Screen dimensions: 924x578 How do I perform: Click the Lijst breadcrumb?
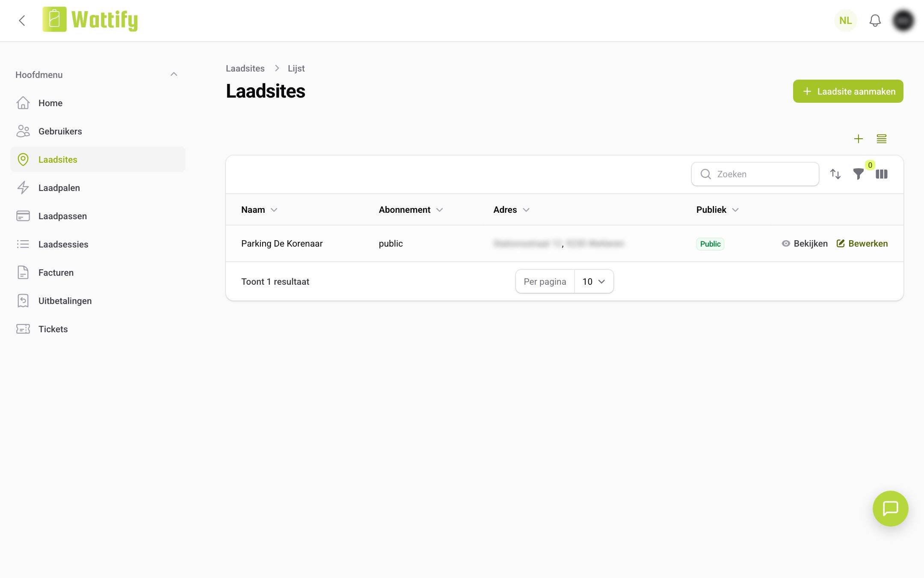[x=296, y=69]
